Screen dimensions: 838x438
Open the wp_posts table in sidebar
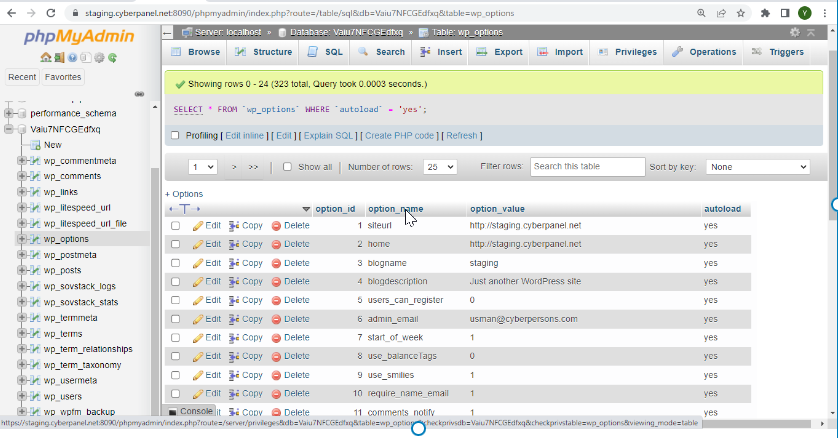click(62, 270)
